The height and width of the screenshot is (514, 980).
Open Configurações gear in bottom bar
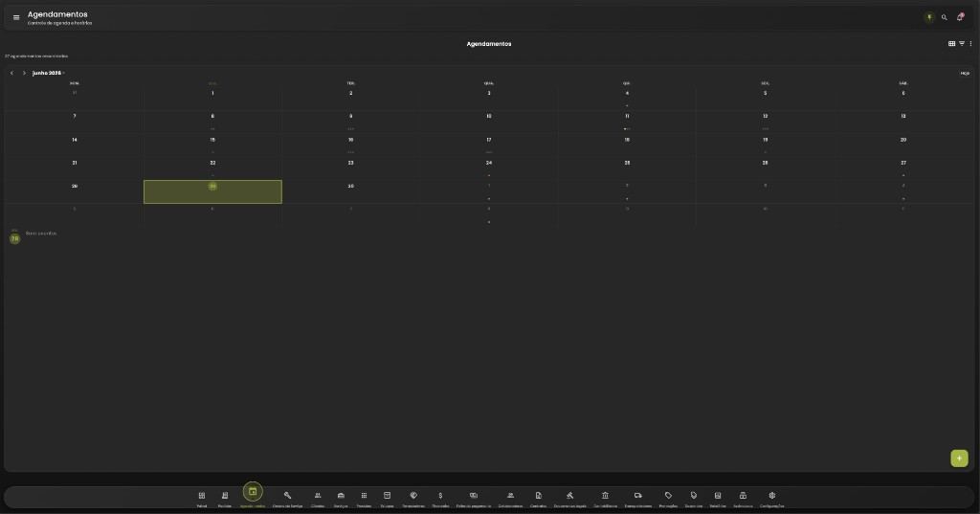point(772,499)
